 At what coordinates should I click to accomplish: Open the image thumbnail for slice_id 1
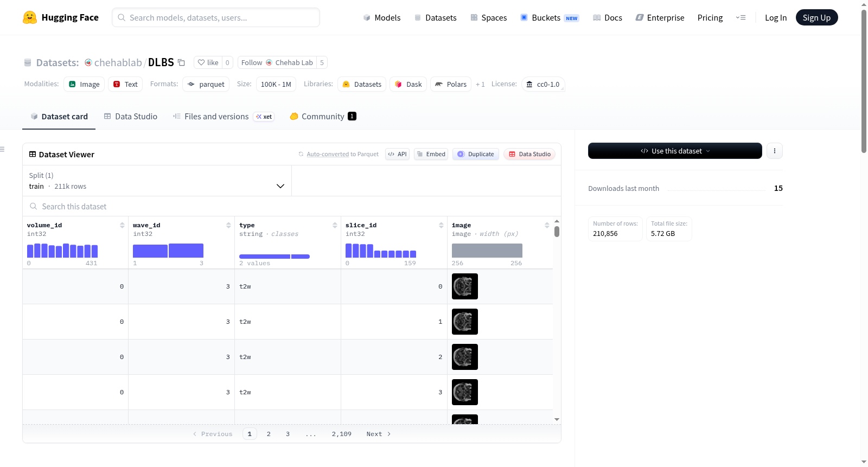click(465, 322)
